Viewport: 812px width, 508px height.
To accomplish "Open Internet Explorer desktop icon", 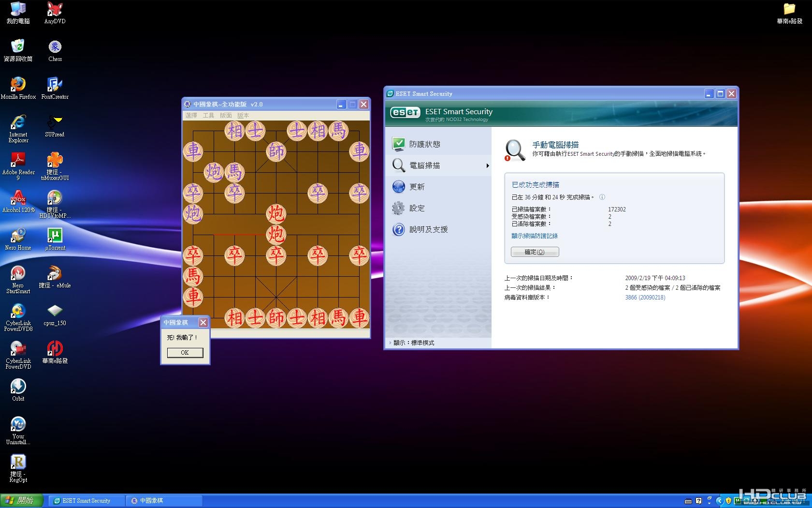I will (18, 129).
